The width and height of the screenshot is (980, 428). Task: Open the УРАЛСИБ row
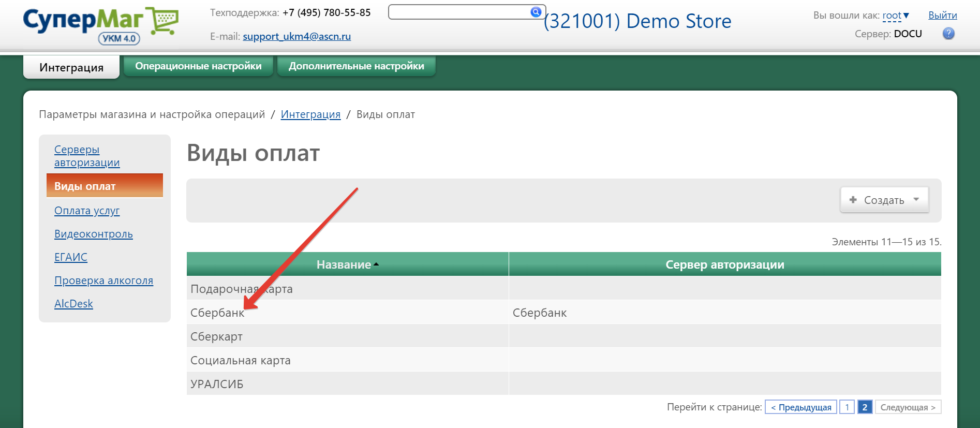[x=564, y=384]
